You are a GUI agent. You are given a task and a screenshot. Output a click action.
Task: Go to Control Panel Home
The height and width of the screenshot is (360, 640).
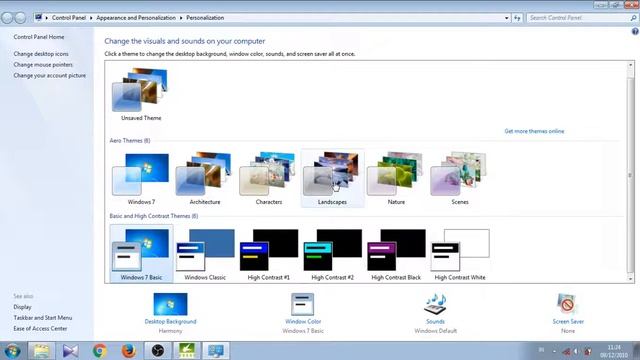(39, 37)
